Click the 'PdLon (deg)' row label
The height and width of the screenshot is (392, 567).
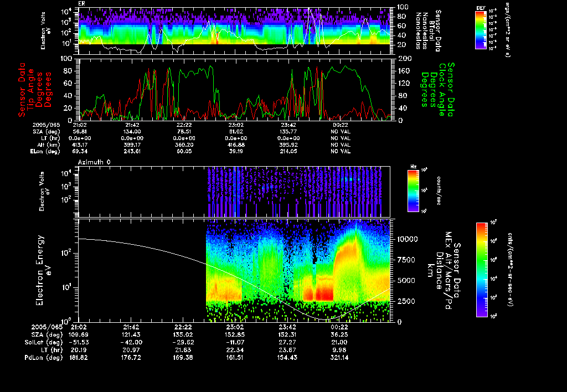43,358
